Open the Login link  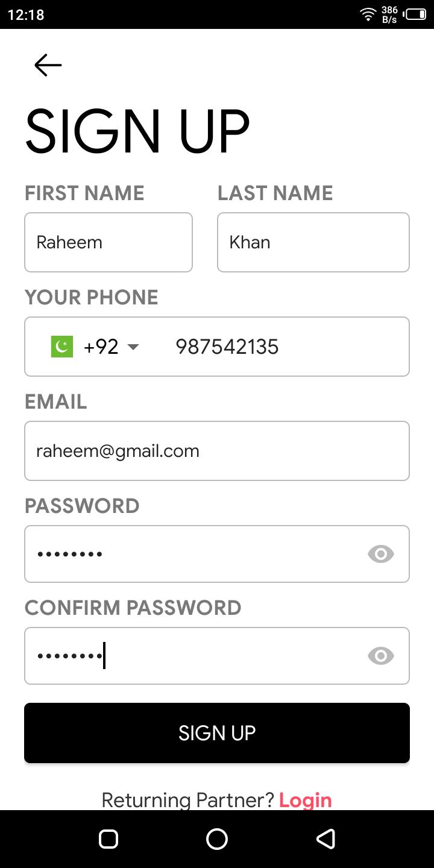click(x=306, y=800)
